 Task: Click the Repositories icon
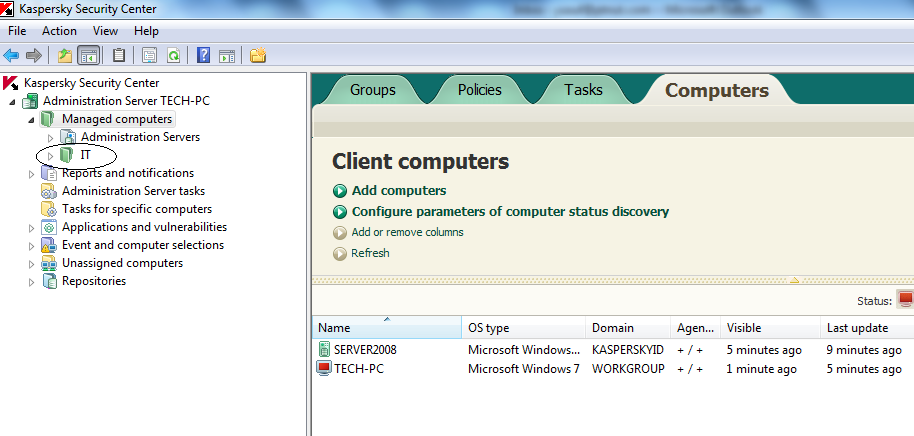click(x=50, y=281)
